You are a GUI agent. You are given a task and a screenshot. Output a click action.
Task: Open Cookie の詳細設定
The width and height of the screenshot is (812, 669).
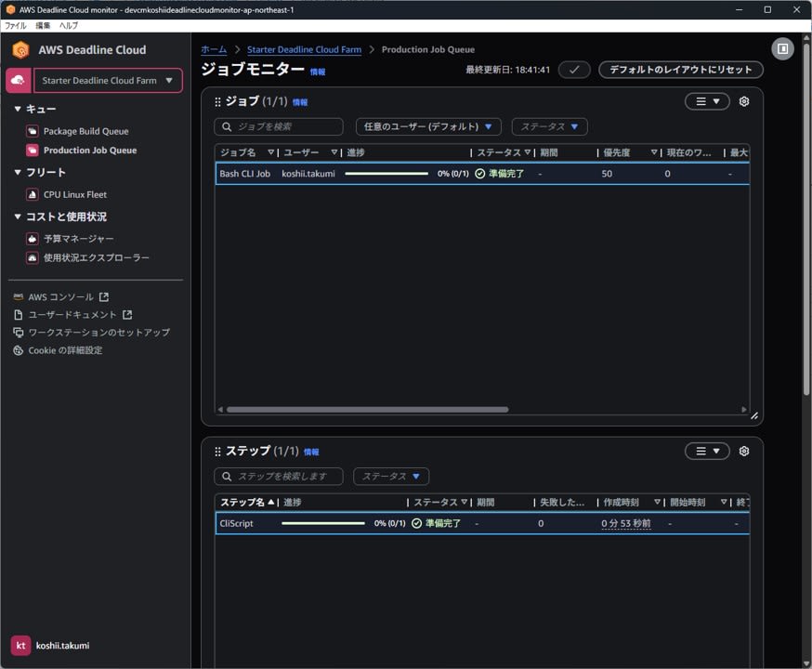[x=65, y=350]
